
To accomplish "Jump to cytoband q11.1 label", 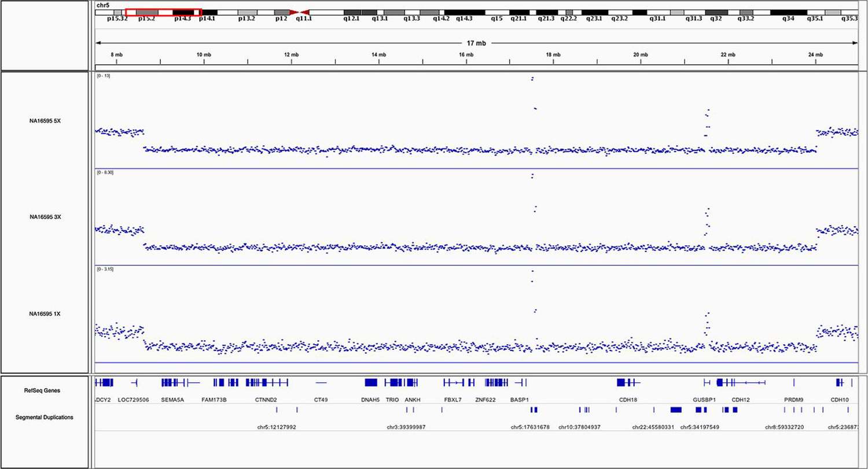I will 304,19.
